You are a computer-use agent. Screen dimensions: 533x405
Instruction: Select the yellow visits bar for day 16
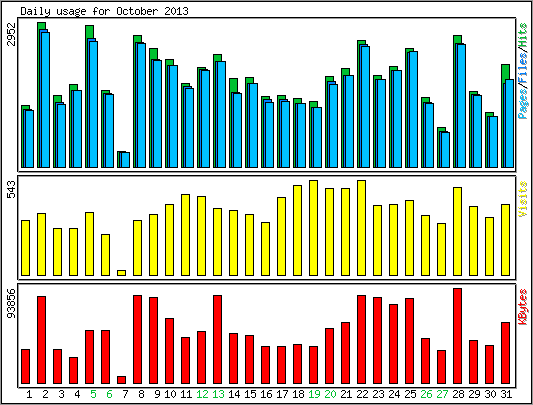(265, 249)
